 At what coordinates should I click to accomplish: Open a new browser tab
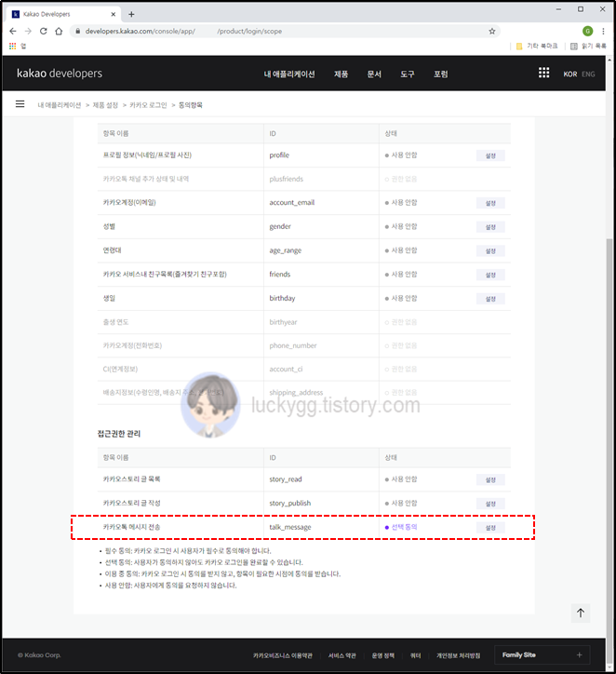[131, 14]
